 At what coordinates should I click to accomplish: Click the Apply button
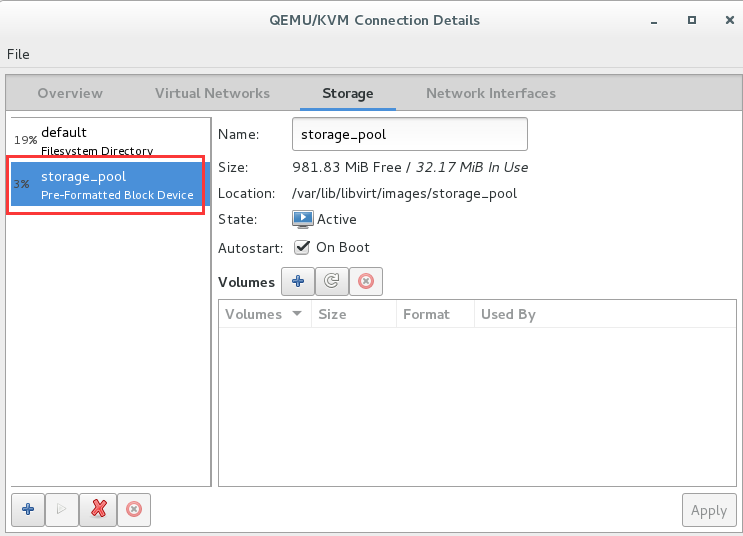[x=709, y=510]
